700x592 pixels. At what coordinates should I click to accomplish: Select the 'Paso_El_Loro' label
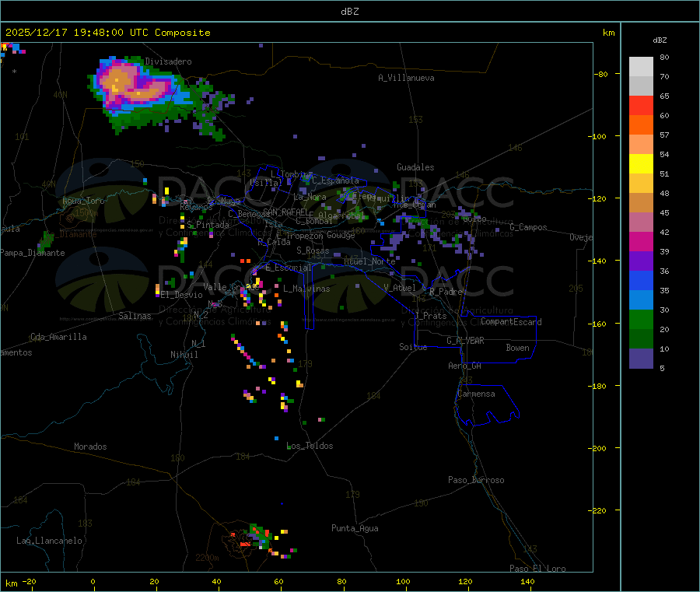[x=538, y=569]
